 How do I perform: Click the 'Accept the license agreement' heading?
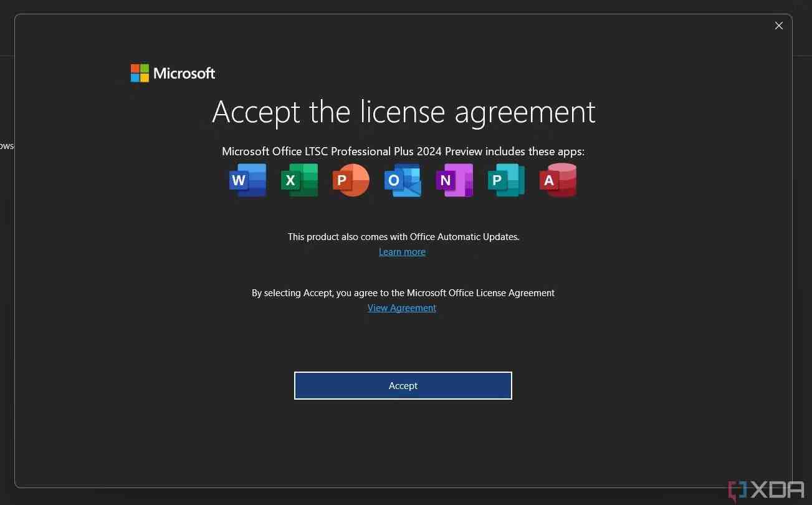pos(403,112)
